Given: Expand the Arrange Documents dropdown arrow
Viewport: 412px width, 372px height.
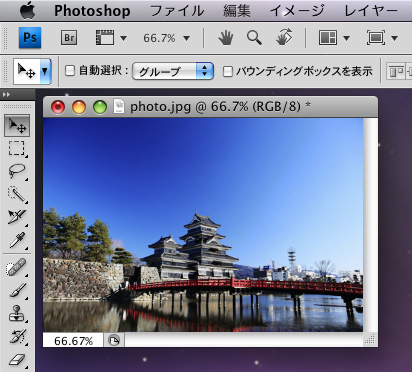Looking at the screenshot, I should (x=346, y=38).
